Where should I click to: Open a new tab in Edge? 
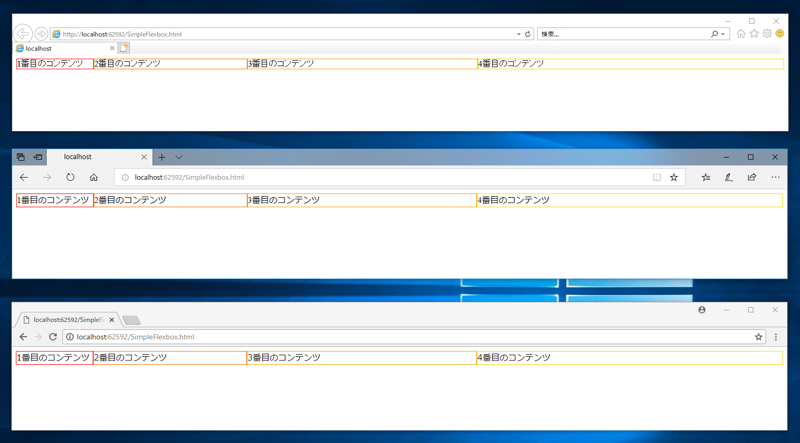pos(161,157)
